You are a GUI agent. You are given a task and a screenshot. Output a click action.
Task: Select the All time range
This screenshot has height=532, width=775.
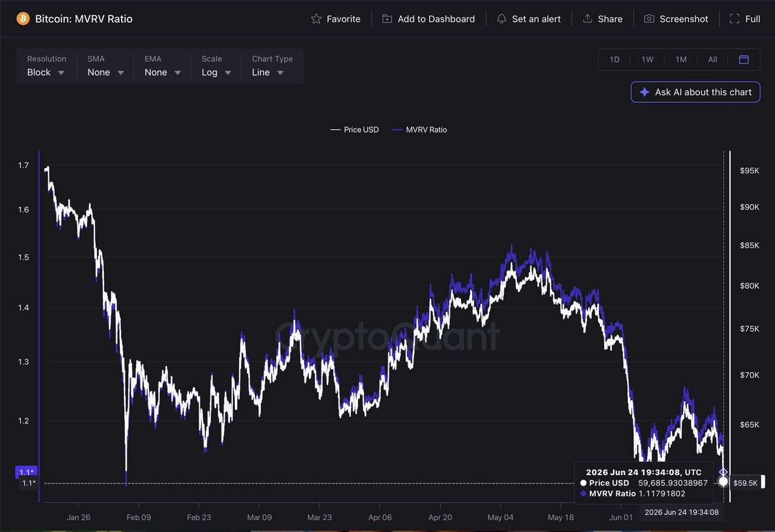(713, 59)
